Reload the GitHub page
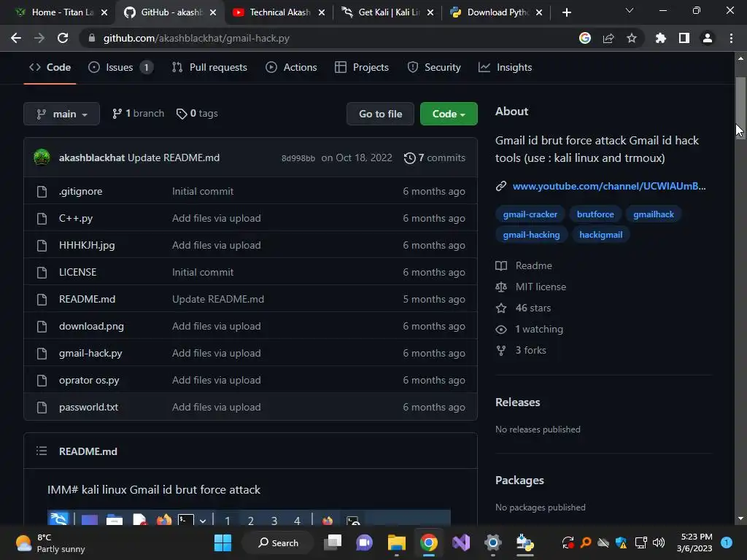The image size is (747, 560). tap(63, 38)
